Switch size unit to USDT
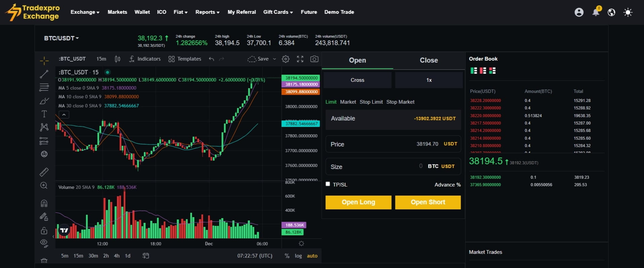The image size is (644, 268). [448, 166]
